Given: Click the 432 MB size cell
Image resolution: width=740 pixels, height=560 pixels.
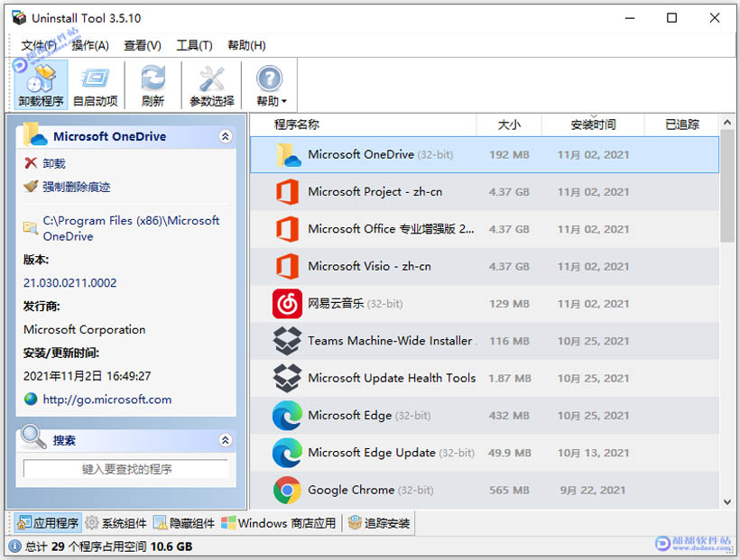Looking at the screenshot, I should tap(509, 416).
